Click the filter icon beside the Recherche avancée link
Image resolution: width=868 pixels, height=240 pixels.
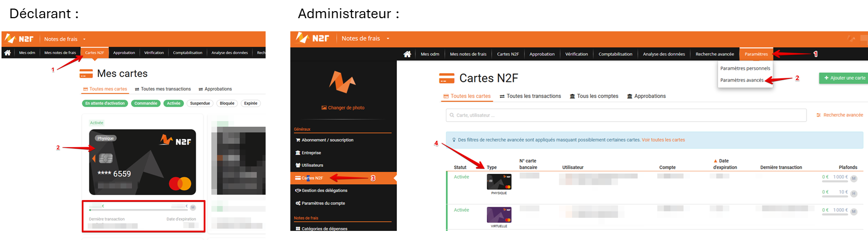819,115
